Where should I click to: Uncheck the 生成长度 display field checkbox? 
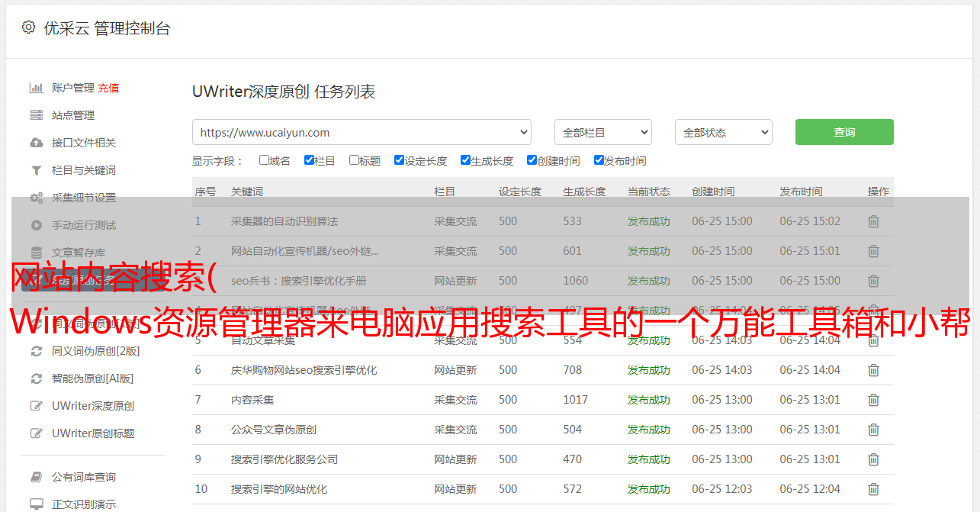tap(465, 160)
